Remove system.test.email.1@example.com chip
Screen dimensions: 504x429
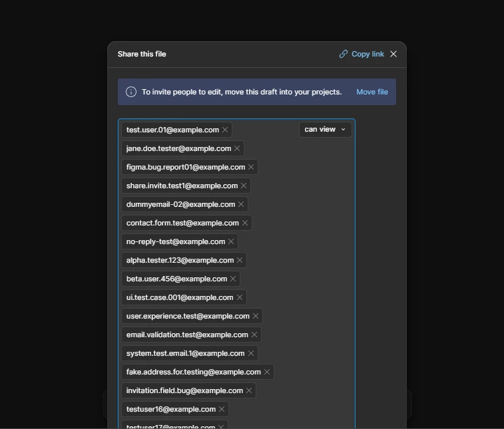point(251,353)
